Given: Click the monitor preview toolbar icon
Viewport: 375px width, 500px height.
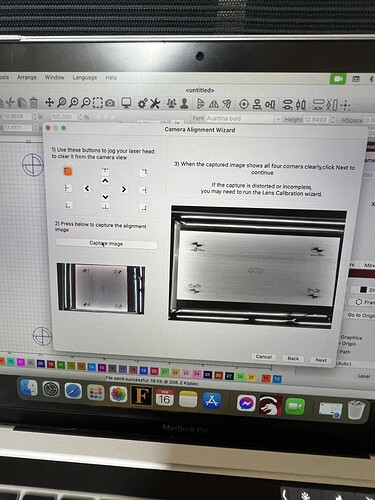Looking at the screenshot, I should click(126, 103).
